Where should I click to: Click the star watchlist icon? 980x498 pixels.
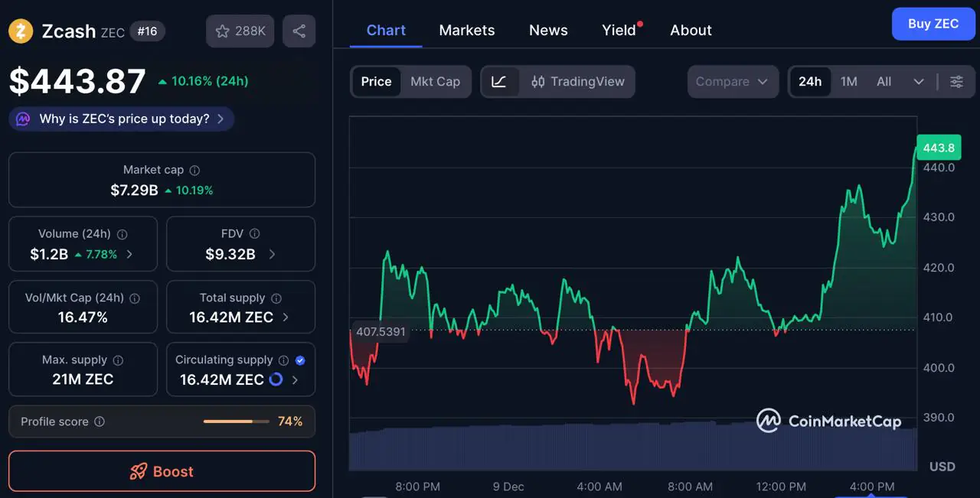pyautogui.click(x=223, y=31)
